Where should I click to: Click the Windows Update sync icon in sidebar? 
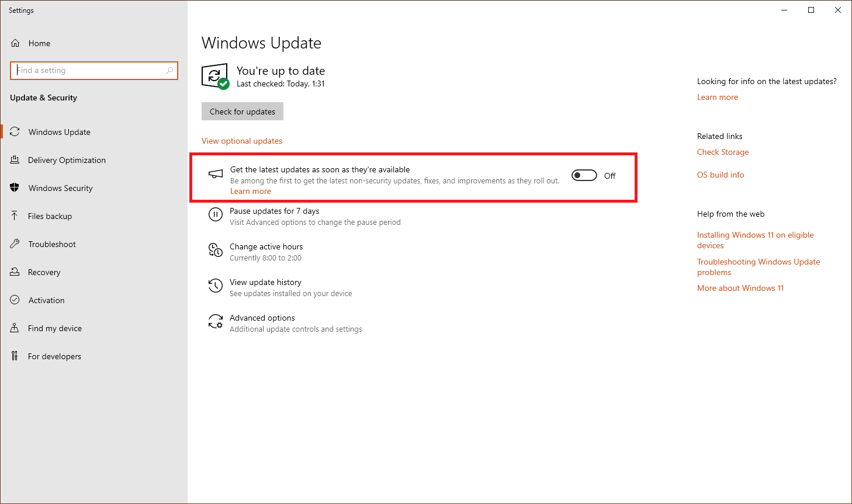coord(15,132)
